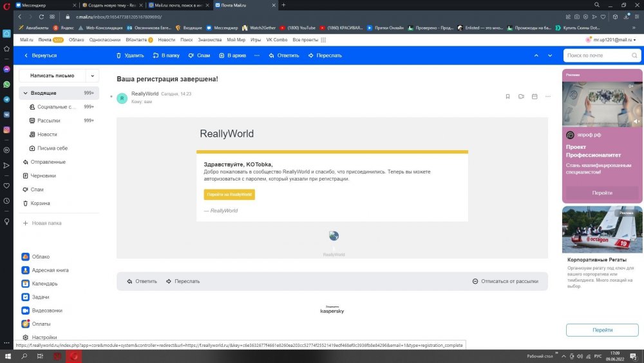The height and width of the screenshot is (363, 644).
Task: Open the Рассылки folder
Action: click(59, 121)
